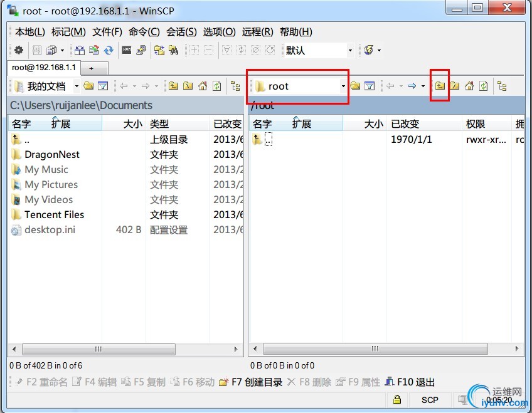532x413 pixels.
Task: Toggle directory tree in local panel
Action: pos(235,86)
